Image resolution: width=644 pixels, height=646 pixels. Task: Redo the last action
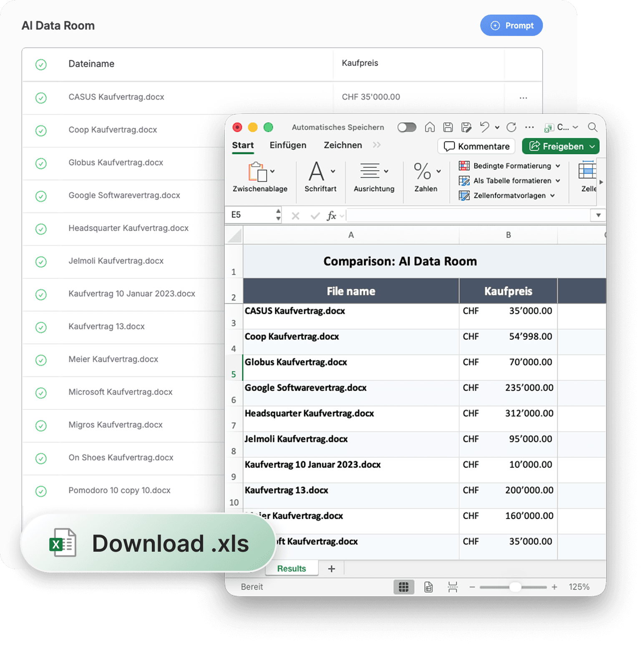pos(511,127)
